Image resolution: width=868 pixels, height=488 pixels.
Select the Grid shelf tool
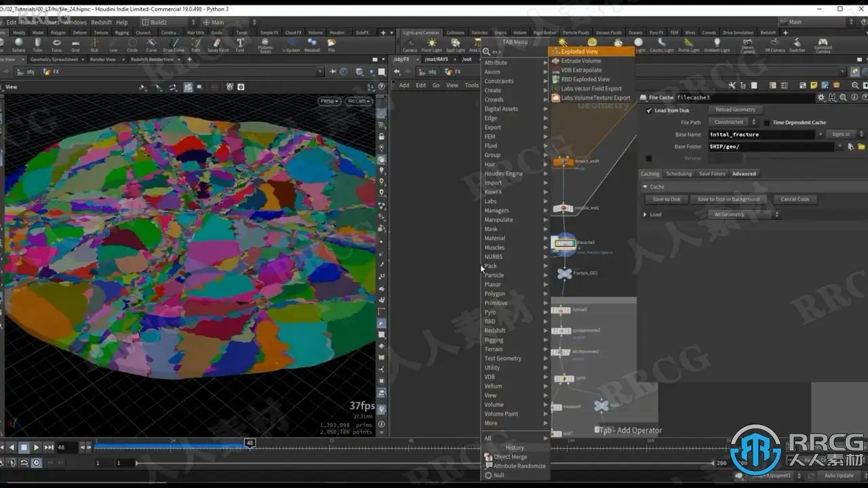point(75,45)
